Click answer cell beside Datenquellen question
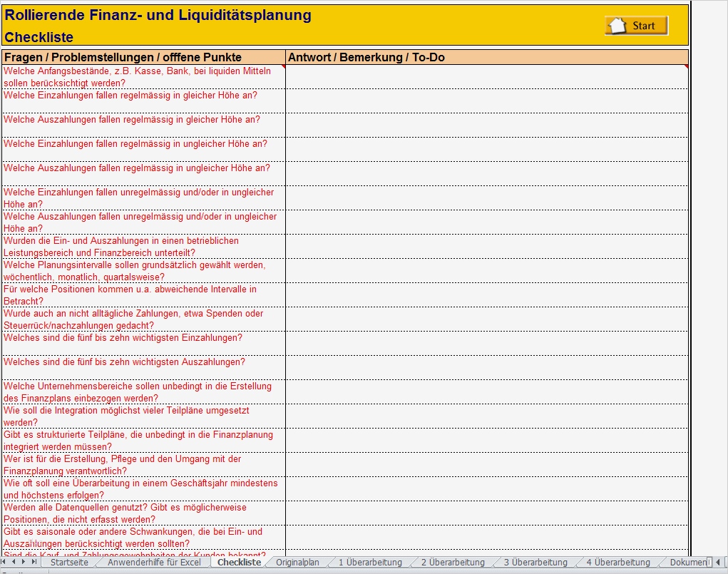 point(486,513)
